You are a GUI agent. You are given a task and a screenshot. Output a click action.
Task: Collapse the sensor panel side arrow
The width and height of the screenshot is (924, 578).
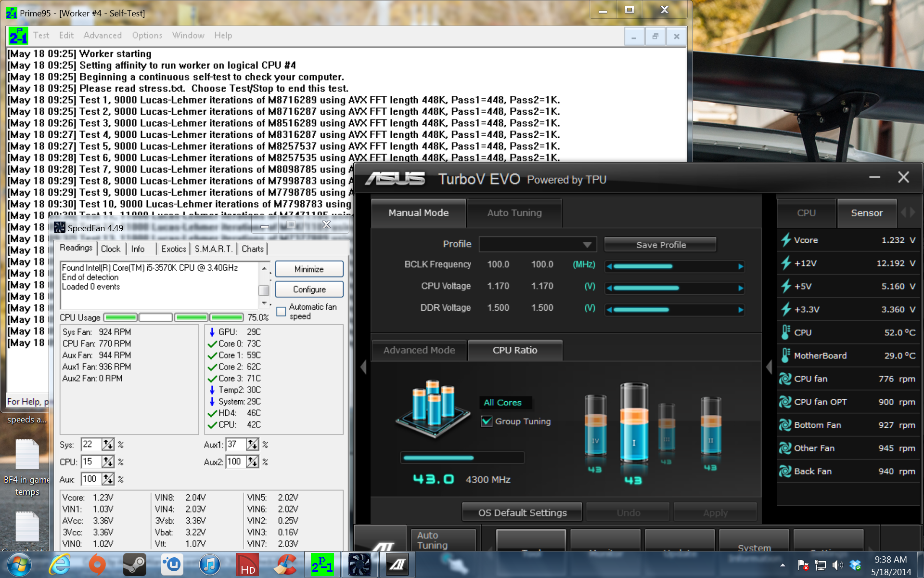coord(769,367)
